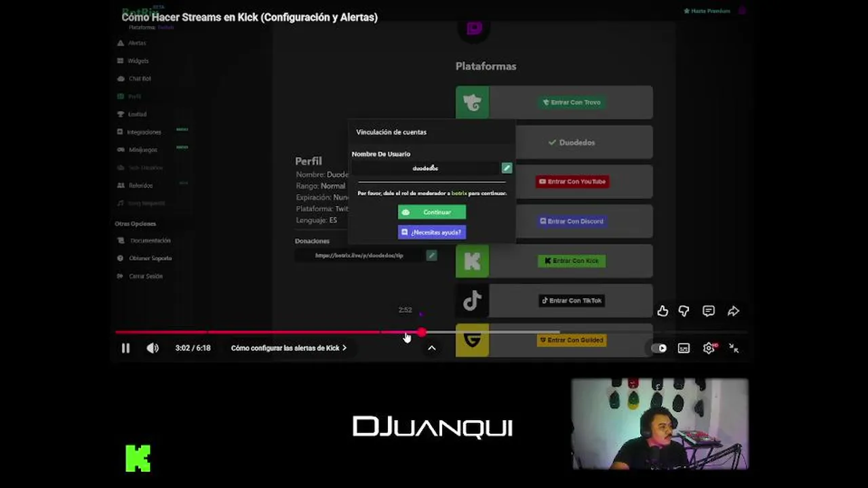Edit username with green pencil icon
The width and height of the screenshot is (868, 488).
(507, 167)
